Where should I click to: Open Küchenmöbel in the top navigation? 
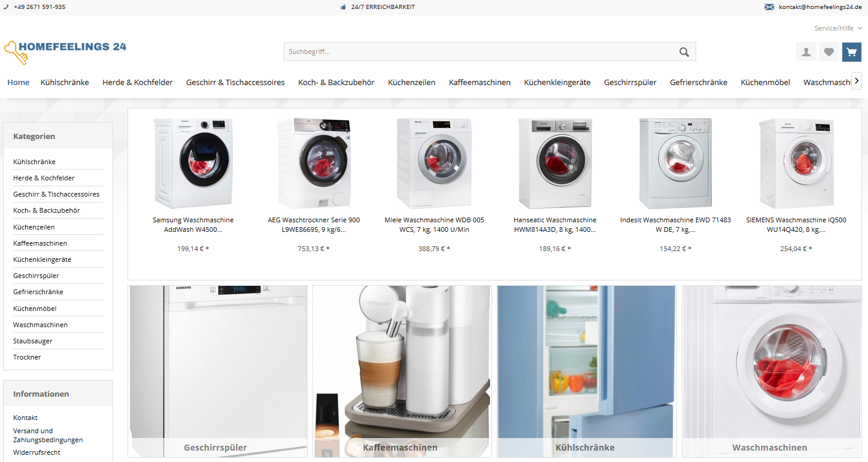pyautogui.click(x=765, y=83)
